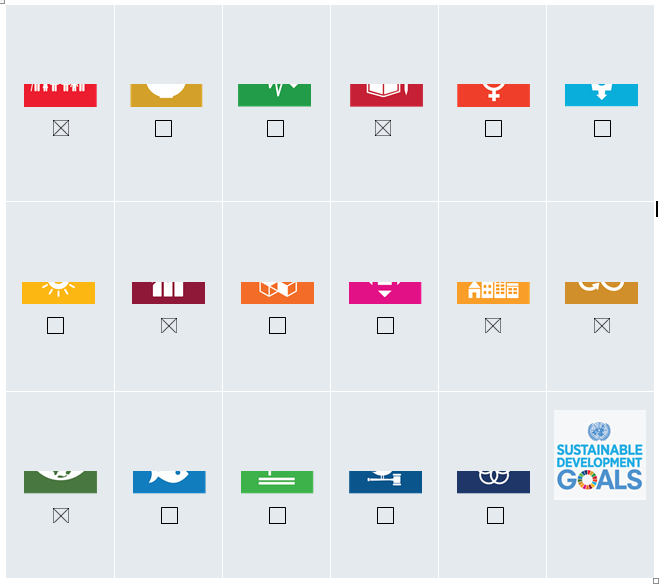Uncheck the box under the dark green globe icon
Image resolution: width=659 pixels, height=585 pixels.
click(61, 516)
